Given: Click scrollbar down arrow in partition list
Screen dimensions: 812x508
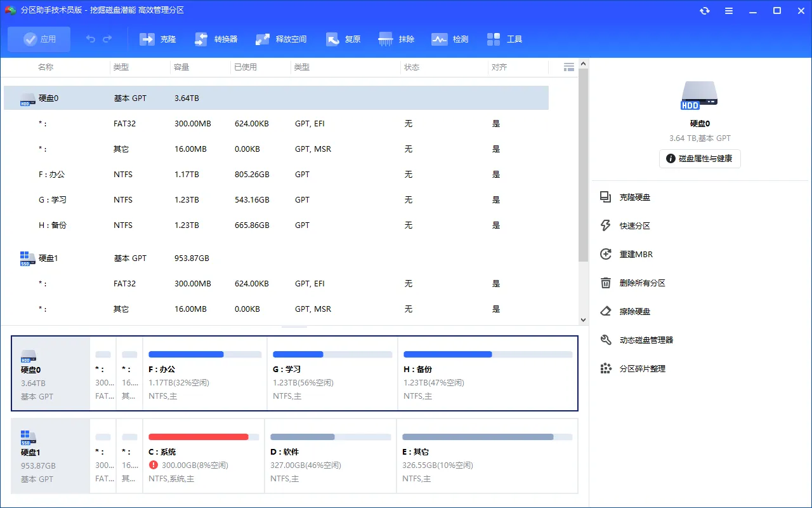Looking at the screenshot, I should click(583, 321).
